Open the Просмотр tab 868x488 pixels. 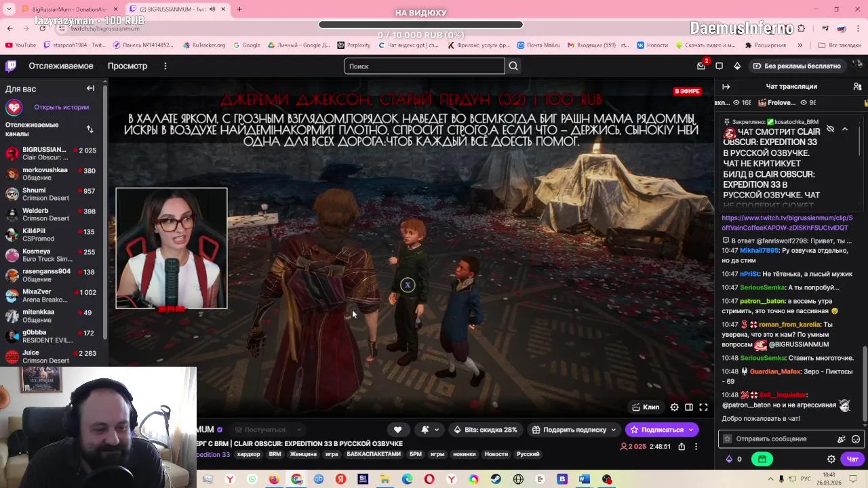click(x=127, y=66)
